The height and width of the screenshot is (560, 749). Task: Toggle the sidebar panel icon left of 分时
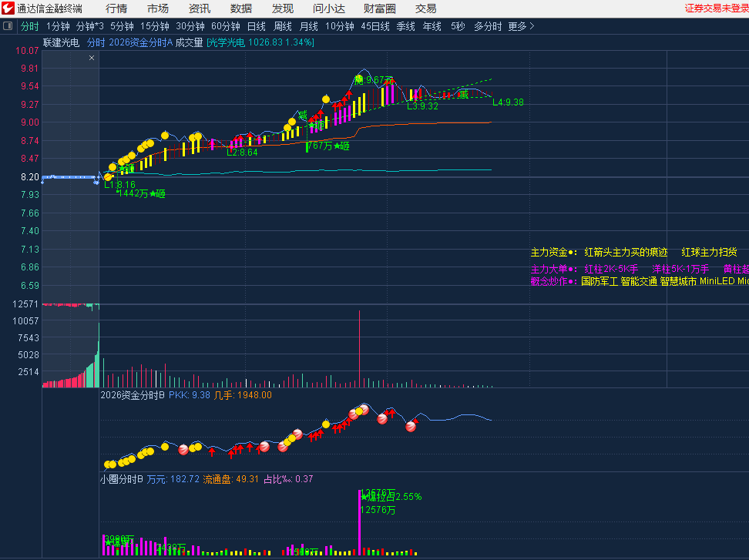click(8, 26)
